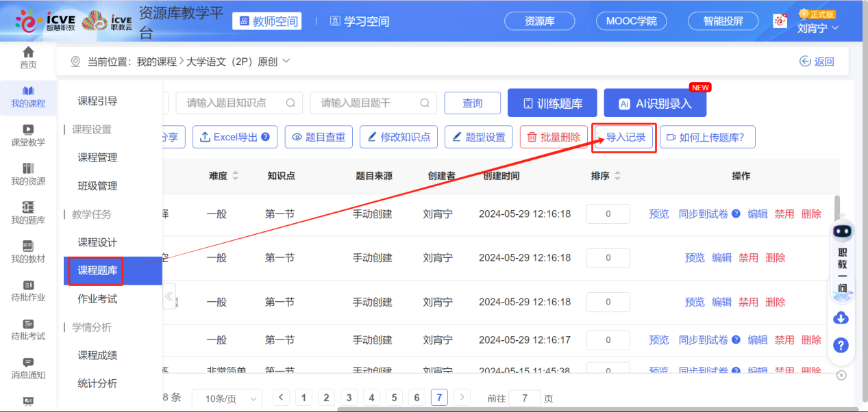
Task: Expand the course name dropdown in breadcrumb
Action: point(286,62)
